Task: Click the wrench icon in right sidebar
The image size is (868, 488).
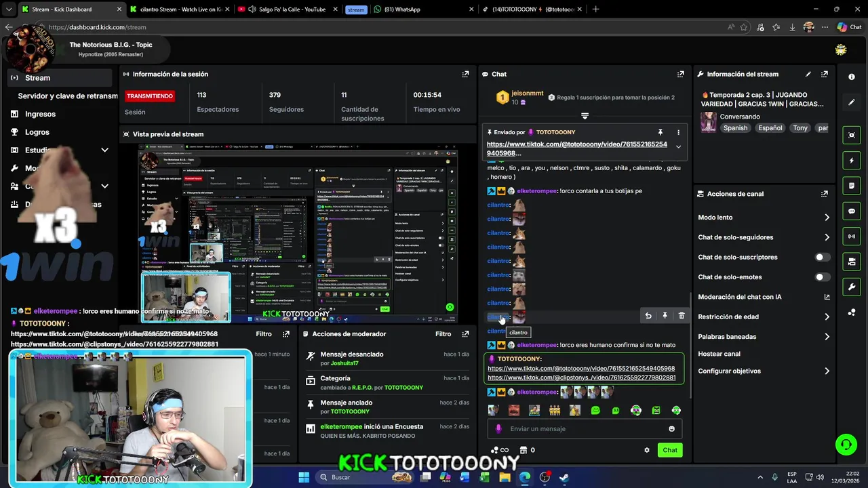Action: coord(852,287)
